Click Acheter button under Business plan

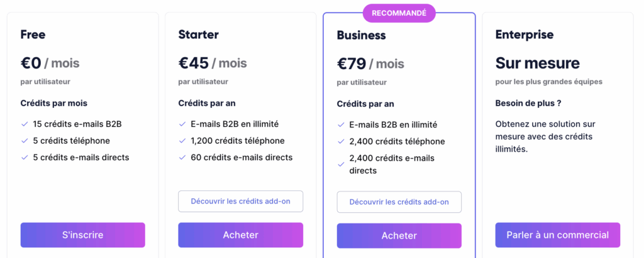399,235
